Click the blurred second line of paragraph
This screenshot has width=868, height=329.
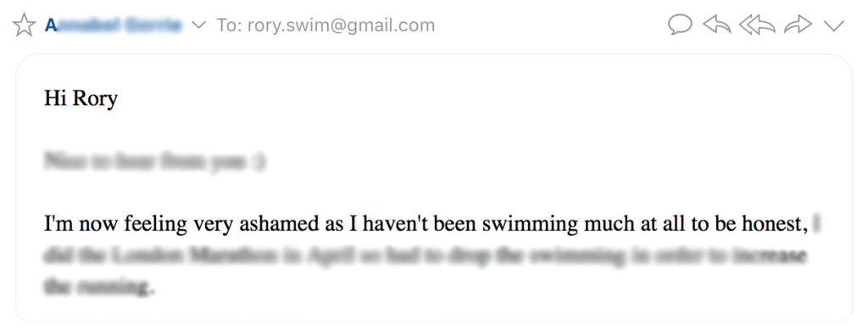(425, 256)
